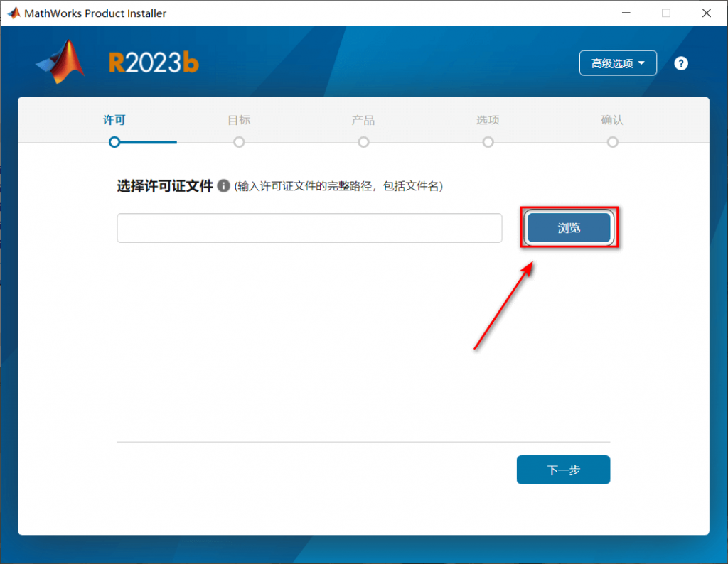Select the 许可 step tab

(114, 120)
